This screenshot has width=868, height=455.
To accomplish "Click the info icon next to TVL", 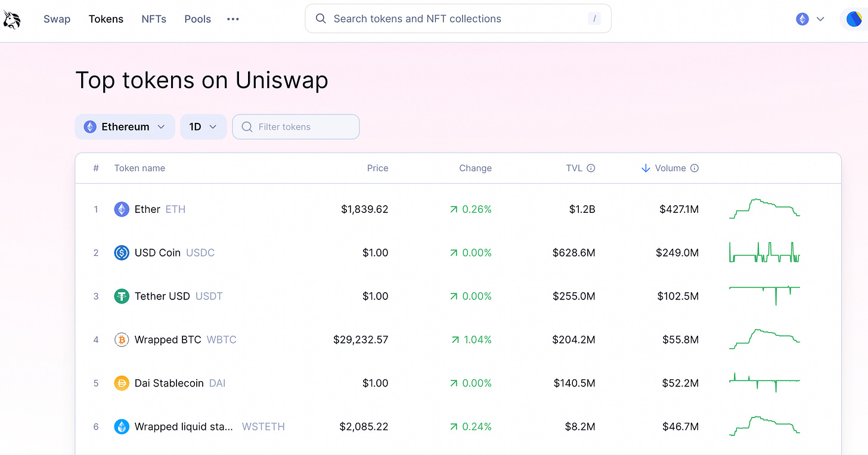I will point(591,168).
